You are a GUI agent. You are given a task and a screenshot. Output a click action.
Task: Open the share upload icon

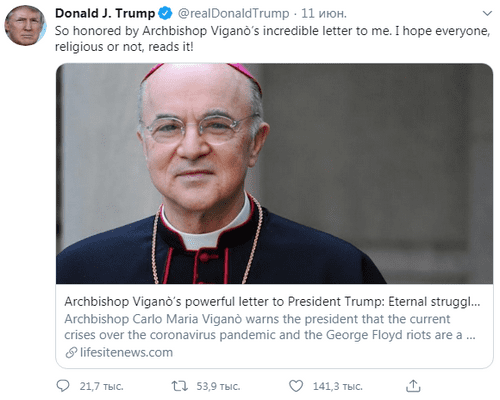tap(413, 386)
